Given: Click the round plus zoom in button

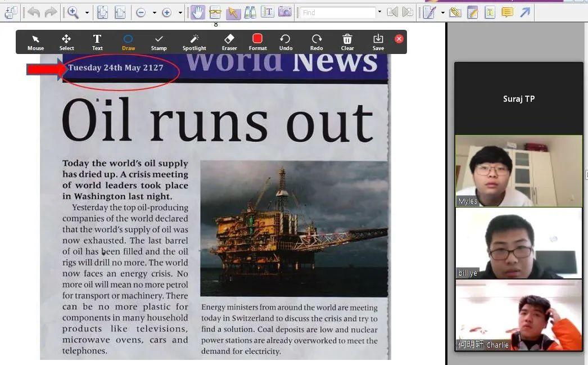Looking at the screenshot, I should [167, 12].
